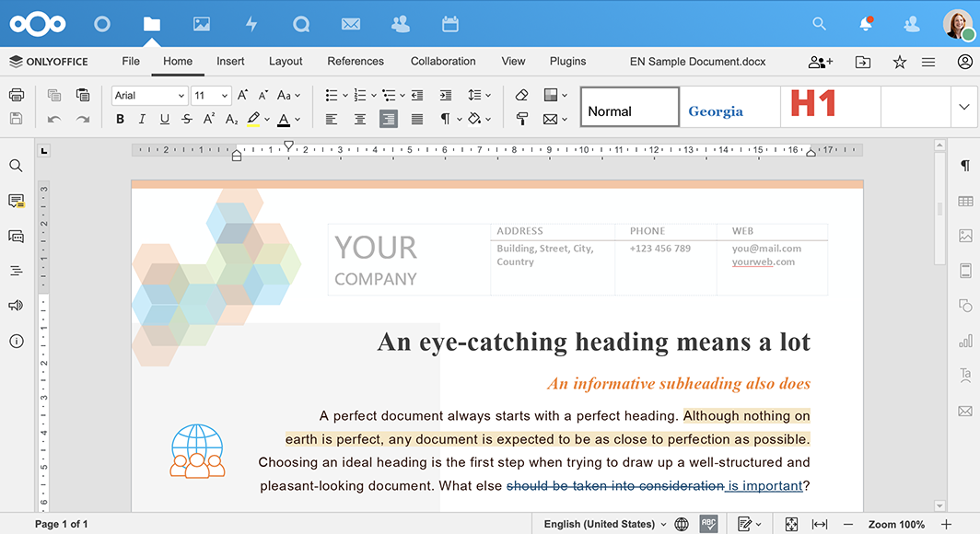Select the Normal paragraph style

coord(630,107)
